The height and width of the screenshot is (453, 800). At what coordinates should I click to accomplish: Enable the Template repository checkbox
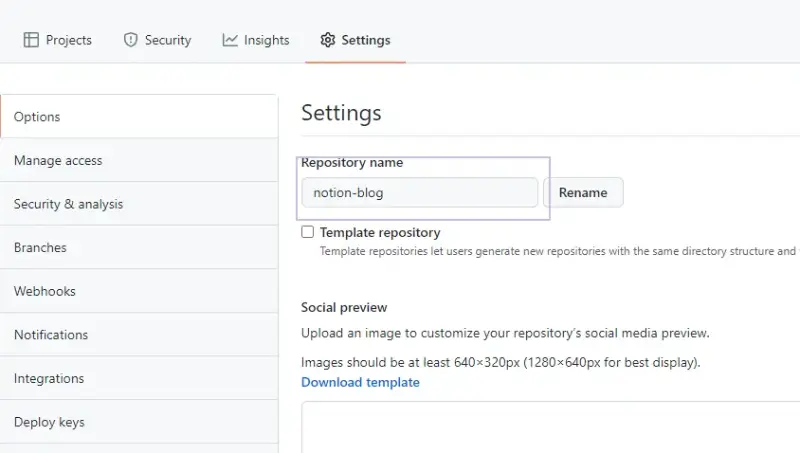[x=308, y=232]
